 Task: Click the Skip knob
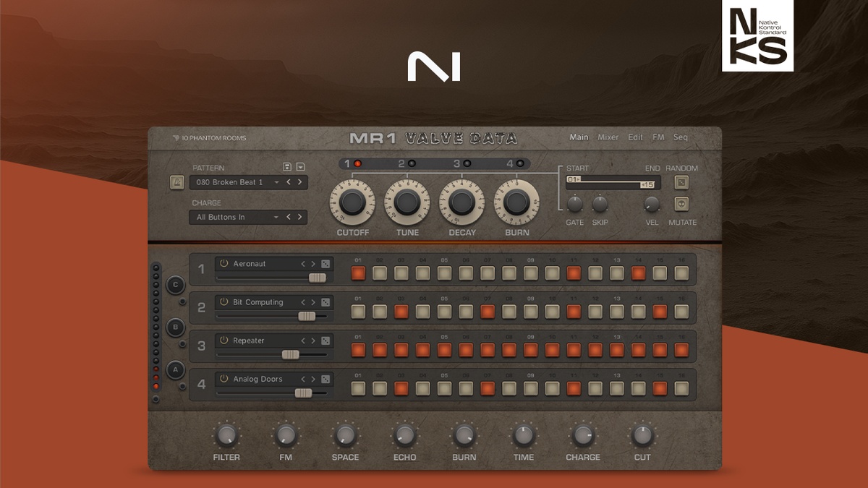pos(600,204)
